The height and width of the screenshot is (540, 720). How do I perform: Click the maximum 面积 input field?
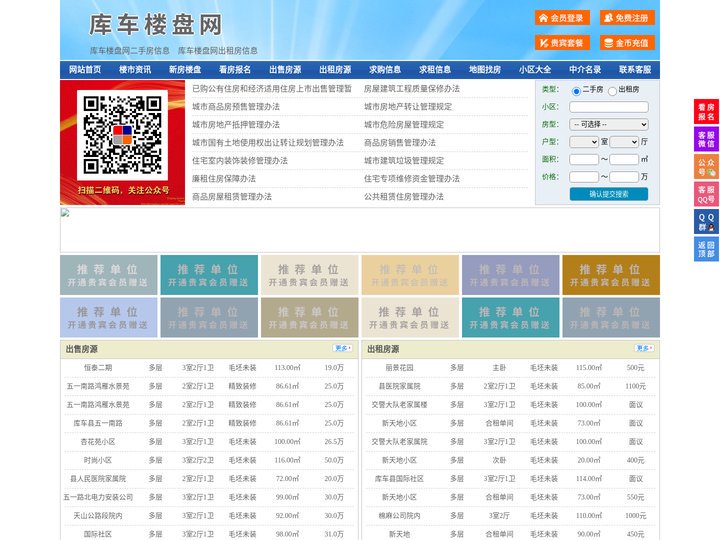pos(624,159)
